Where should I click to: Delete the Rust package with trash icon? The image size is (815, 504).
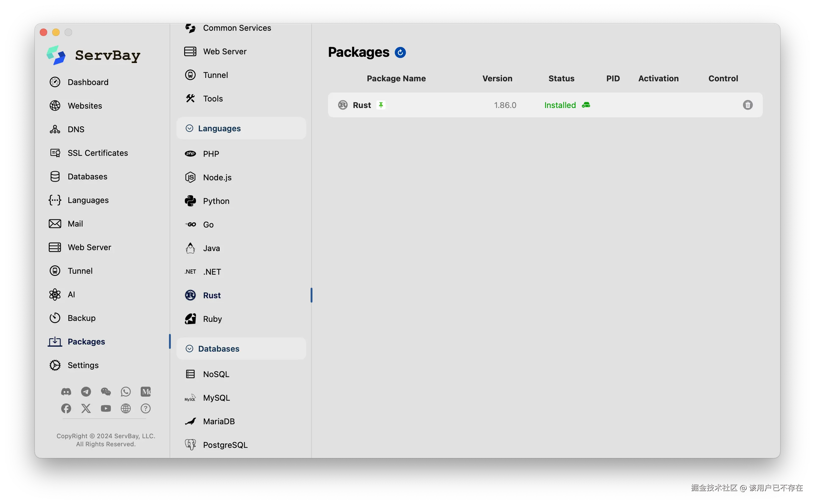747,105
